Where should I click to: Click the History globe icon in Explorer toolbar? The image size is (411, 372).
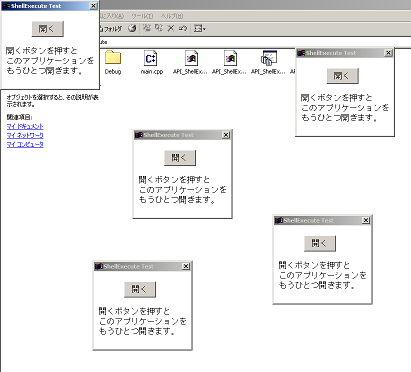132,29
